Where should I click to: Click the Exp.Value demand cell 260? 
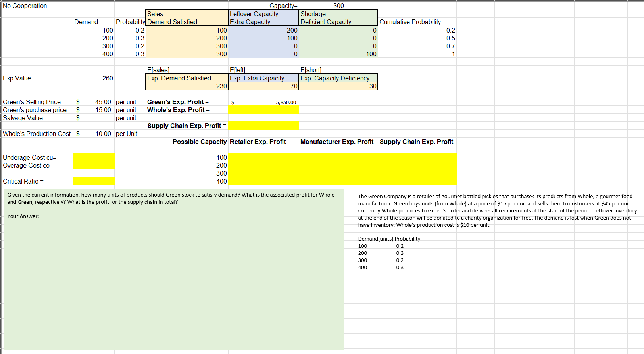94,78
